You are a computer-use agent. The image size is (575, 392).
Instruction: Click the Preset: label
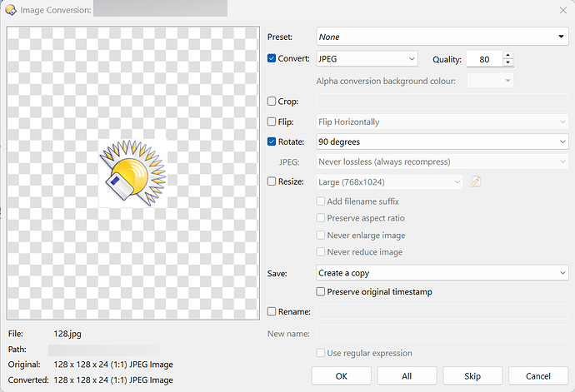280,37
